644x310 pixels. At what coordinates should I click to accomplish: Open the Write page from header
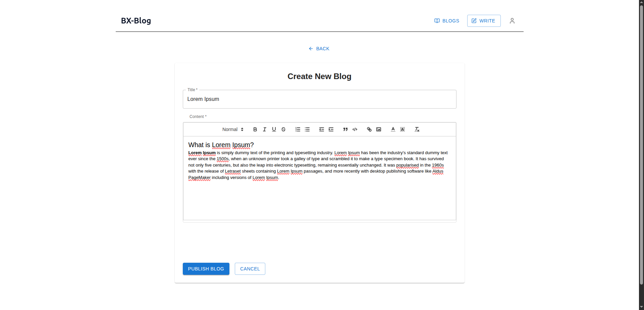click(x=484, y=21)
